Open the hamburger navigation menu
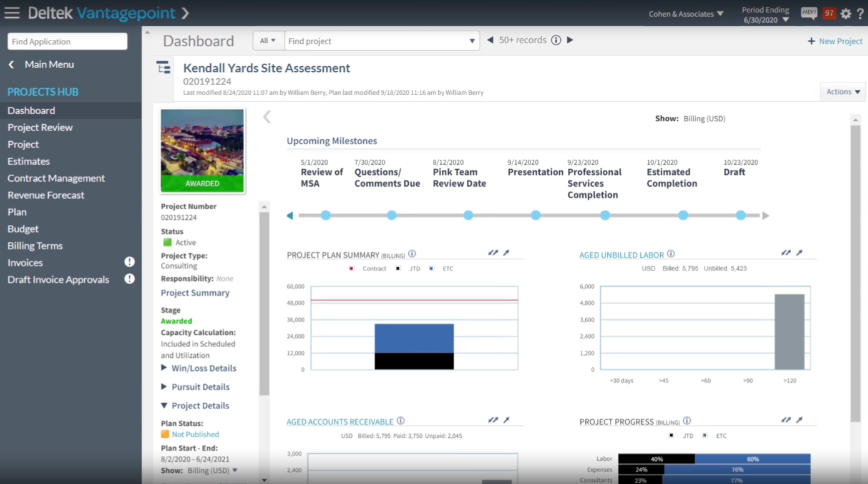Viewport: 868px width, 484px height. click(12, 13)
